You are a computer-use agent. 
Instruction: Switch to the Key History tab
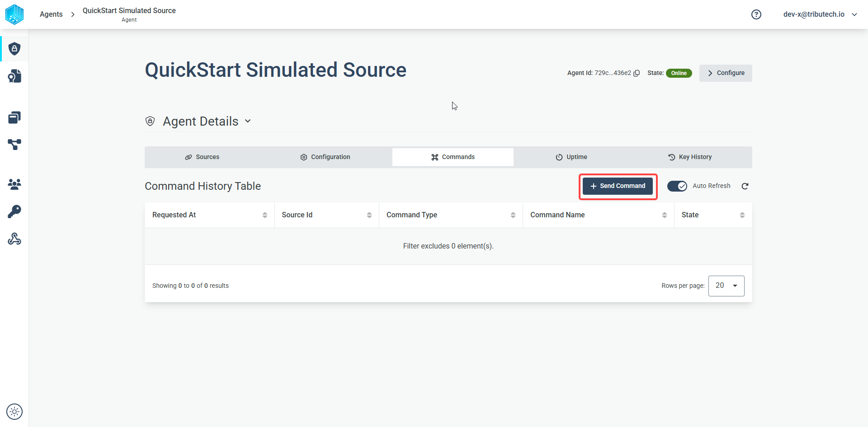690,157
